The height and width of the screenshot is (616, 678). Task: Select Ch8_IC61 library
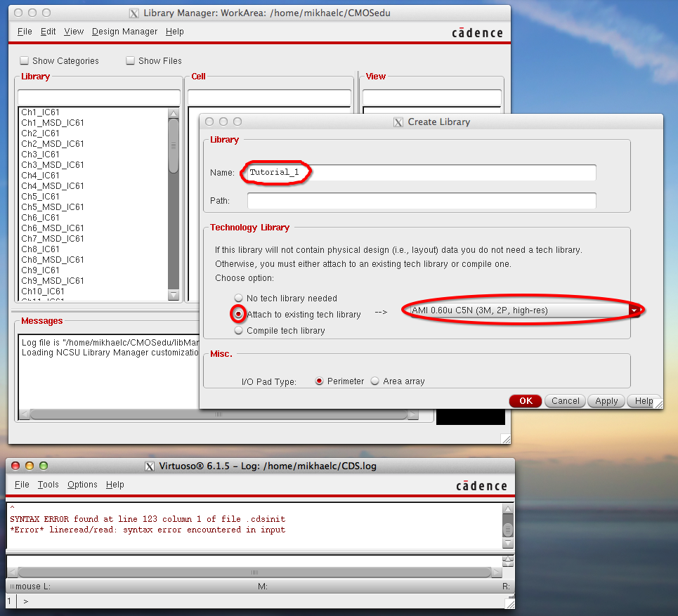[40, 249]
